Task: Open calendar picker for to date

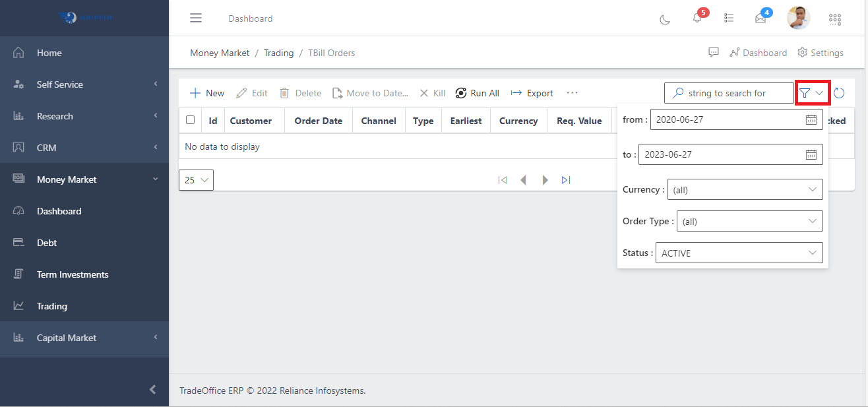Action: 811,155
